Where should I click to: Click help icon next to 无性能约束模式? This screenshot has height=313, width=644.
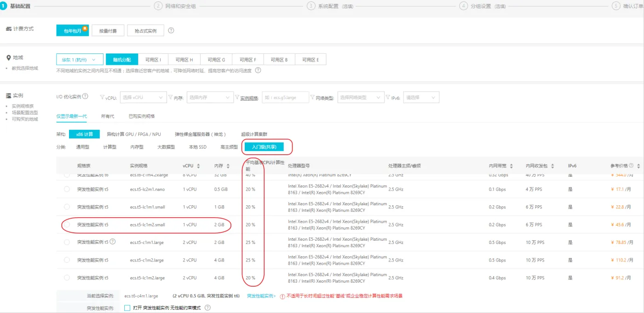coord(207,307)
